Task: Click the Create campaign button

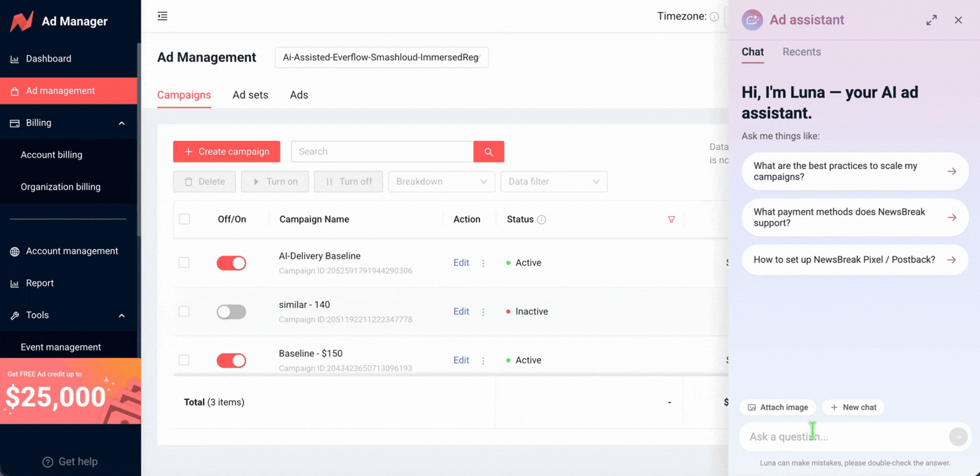Action: [227, 151]
